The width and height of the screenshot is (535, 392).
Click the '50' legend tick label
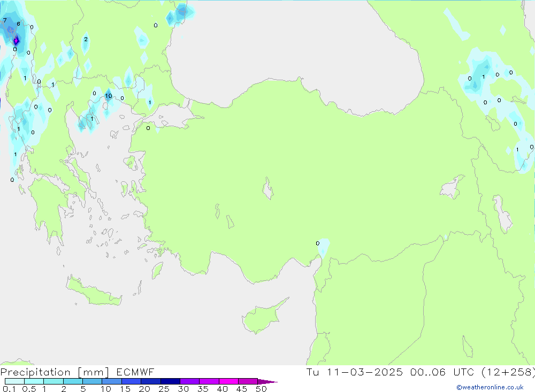pos(261,389)
